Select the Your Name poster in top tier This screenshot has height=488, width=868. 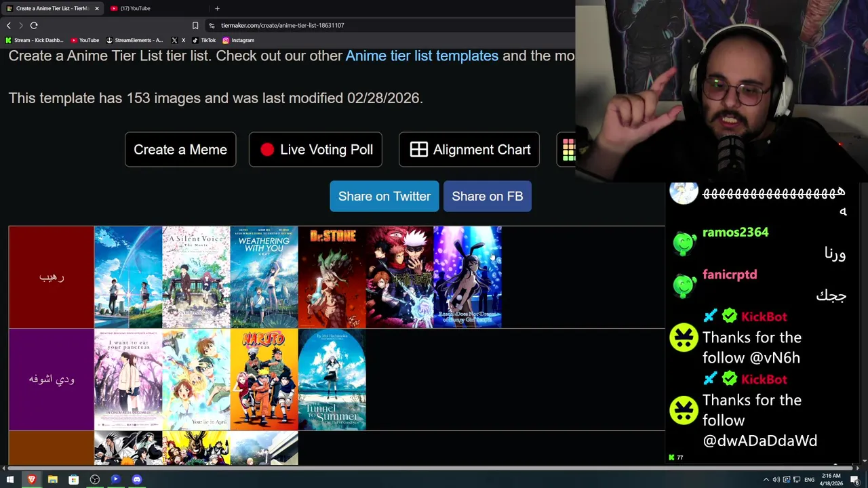pyautogui.click(x=128, y=277)
